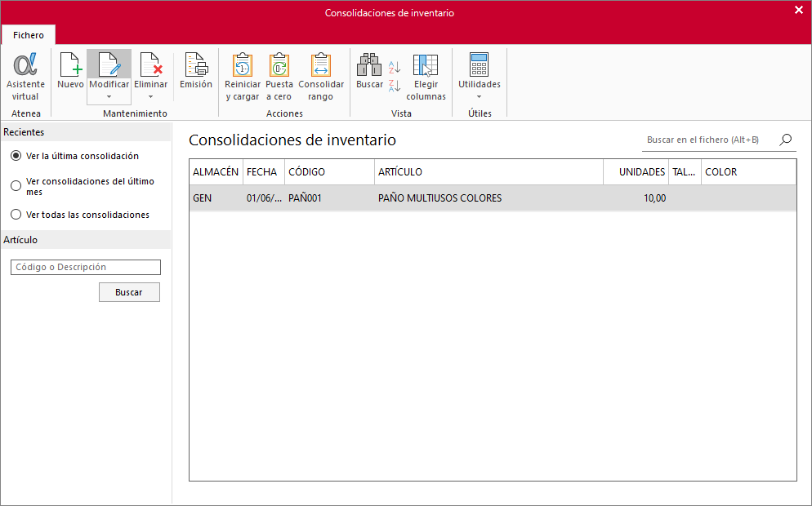Expand the Modificar dropdown arrow
The width and height of the screenshot is (812, 506).
(x=109, y=97)
